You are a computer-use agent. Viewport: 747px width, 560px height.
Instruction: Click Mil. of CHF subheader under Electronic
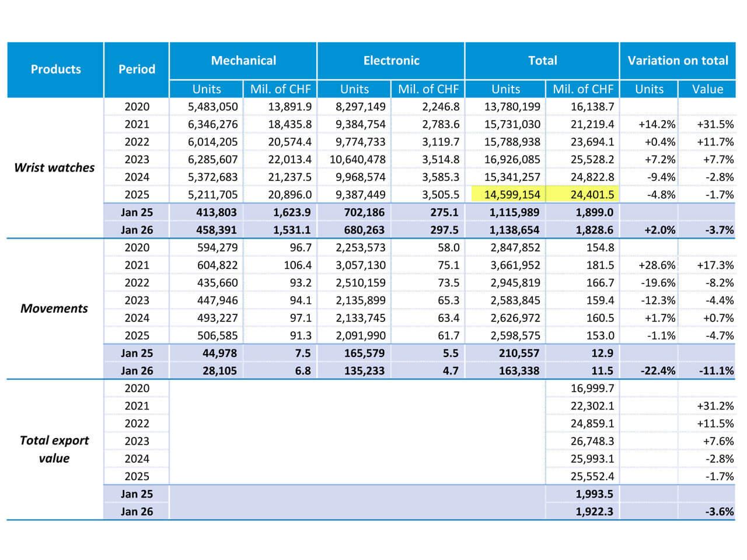[x=428, y=89]
